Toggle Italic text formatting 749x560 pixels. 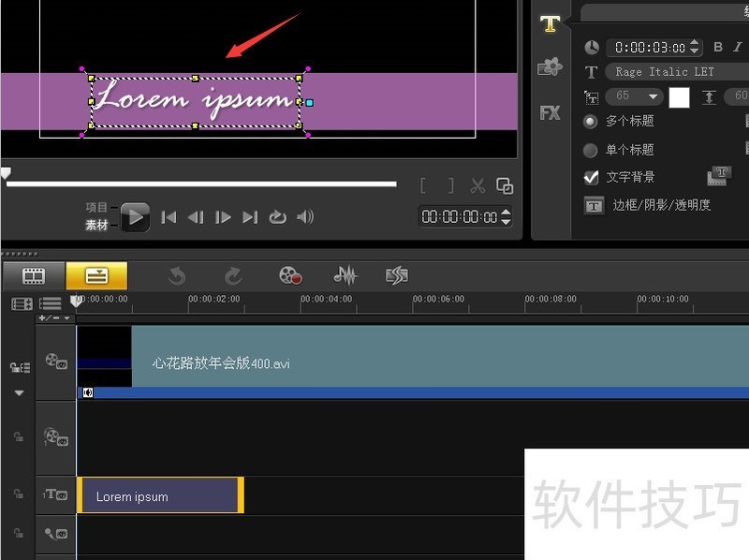738,47
